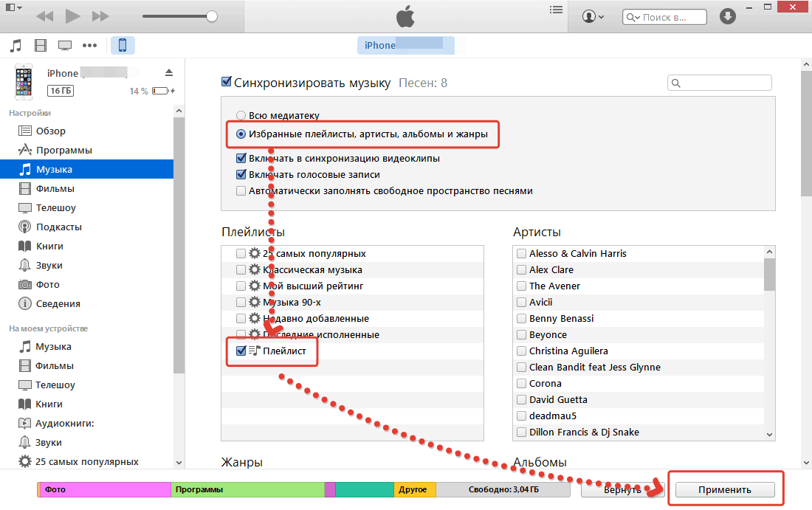This screenshot has width=812, height=510.
Task: Toggle Включать голосовые записи checkbox
Action: pyautogui.click(x=241, y=174)
